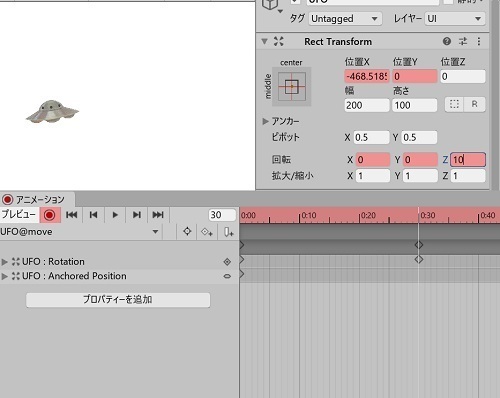Open the UI layer dropdown

(x=455, y=19)
